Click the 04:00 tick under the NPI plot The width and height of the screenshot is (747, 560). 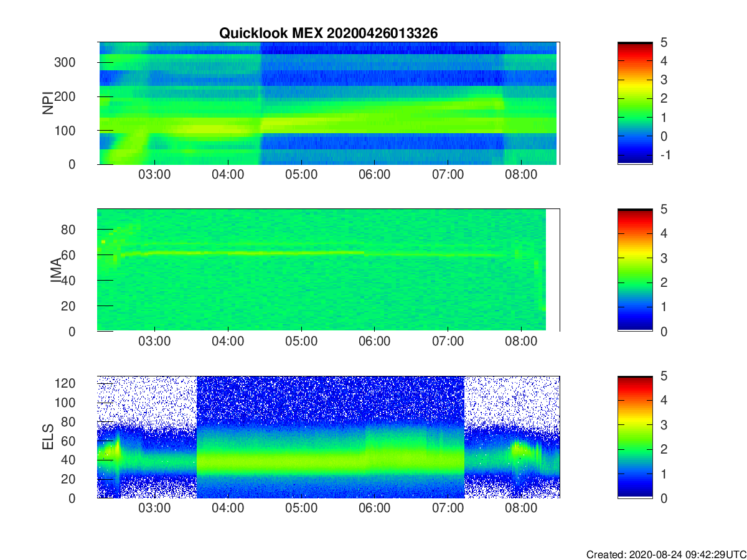click(228, 175)
